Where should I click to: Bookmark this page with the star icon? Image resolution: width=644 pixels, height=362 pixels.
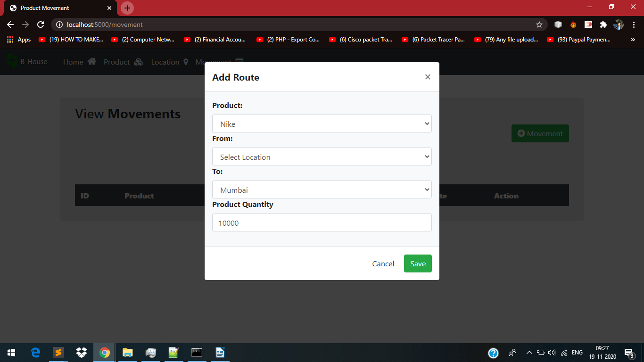[x=539, y=25]
